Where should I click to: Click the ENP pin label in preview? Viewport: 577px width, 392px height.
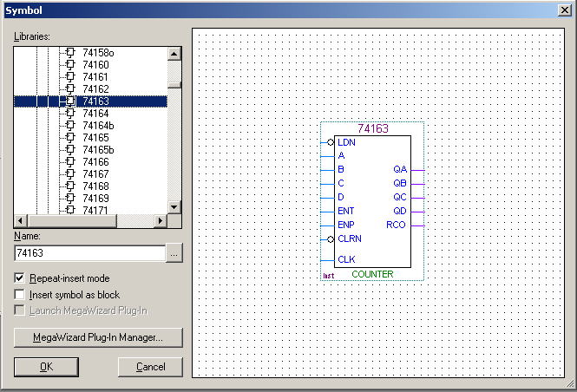(x=346, y=225)
